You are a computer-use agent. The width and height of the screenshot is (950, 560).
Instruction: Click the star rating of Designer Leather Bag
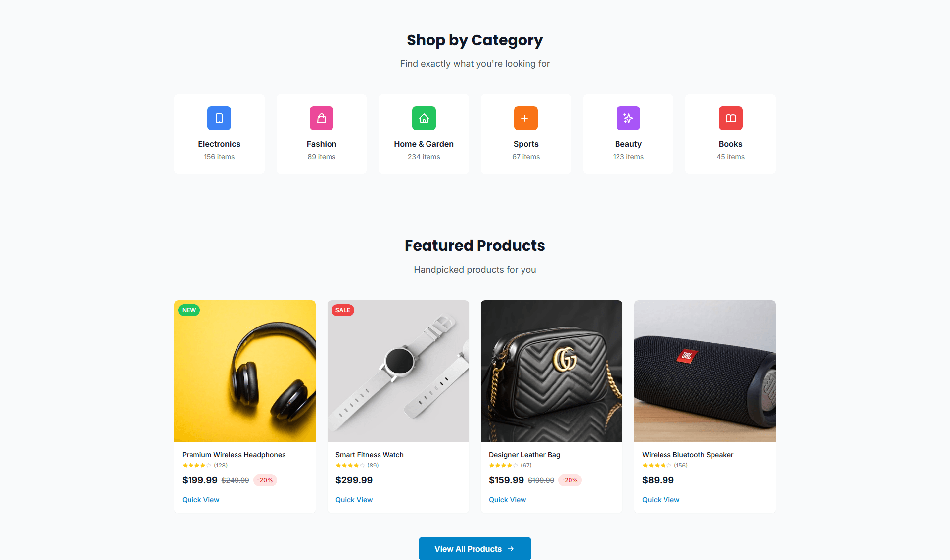click(504, 466)
